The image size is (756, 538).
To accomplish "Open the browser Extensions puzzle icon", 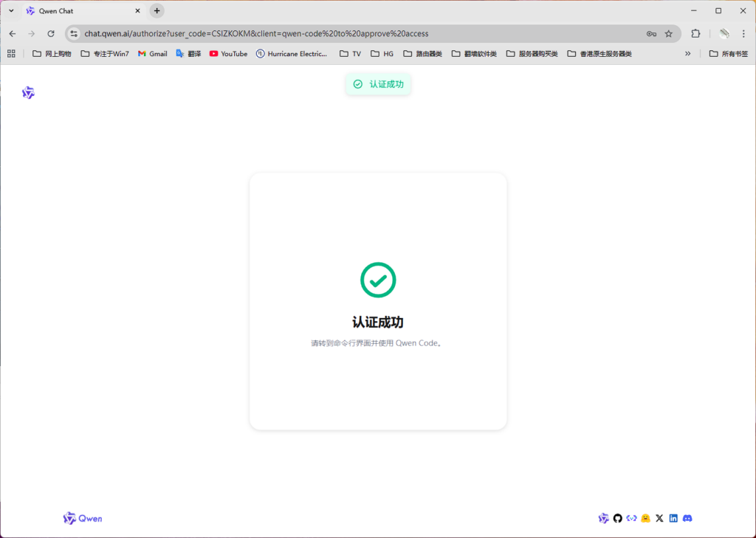I will (695, 33).
